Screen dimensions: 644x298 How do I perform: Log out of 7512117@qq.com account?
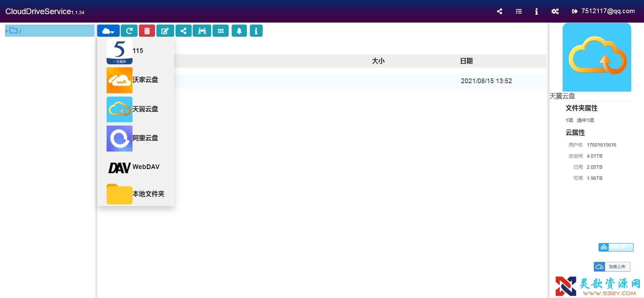603,11
